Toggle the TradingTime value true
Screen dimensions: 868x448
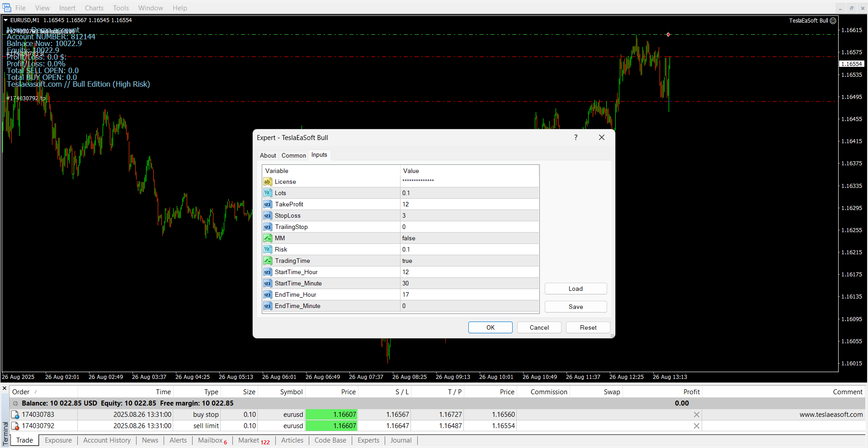point(469,261)
